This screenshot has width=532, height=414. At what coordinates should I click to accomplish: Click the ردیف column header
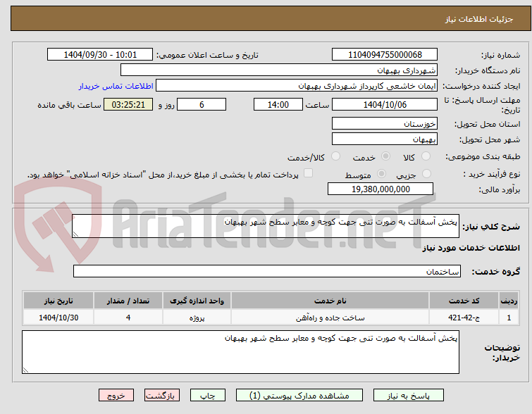point(509,301)
